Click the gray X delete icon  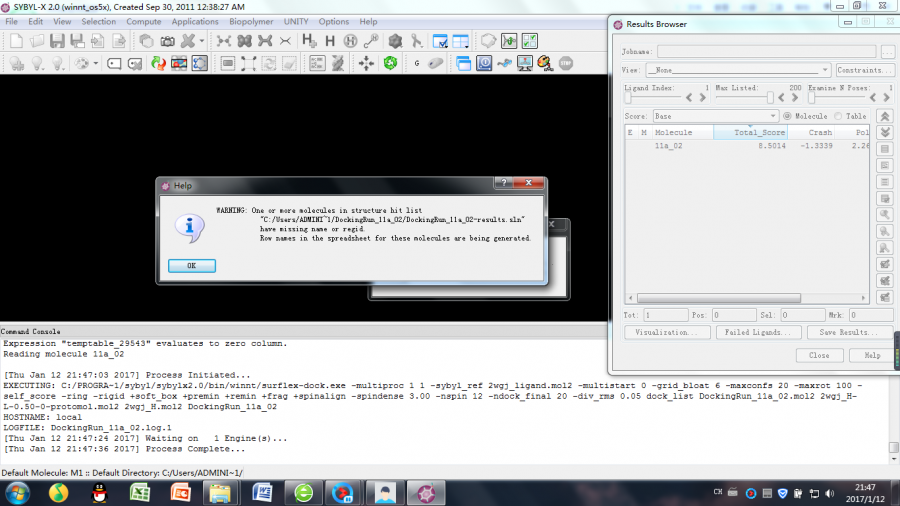(x=187, y=41)
